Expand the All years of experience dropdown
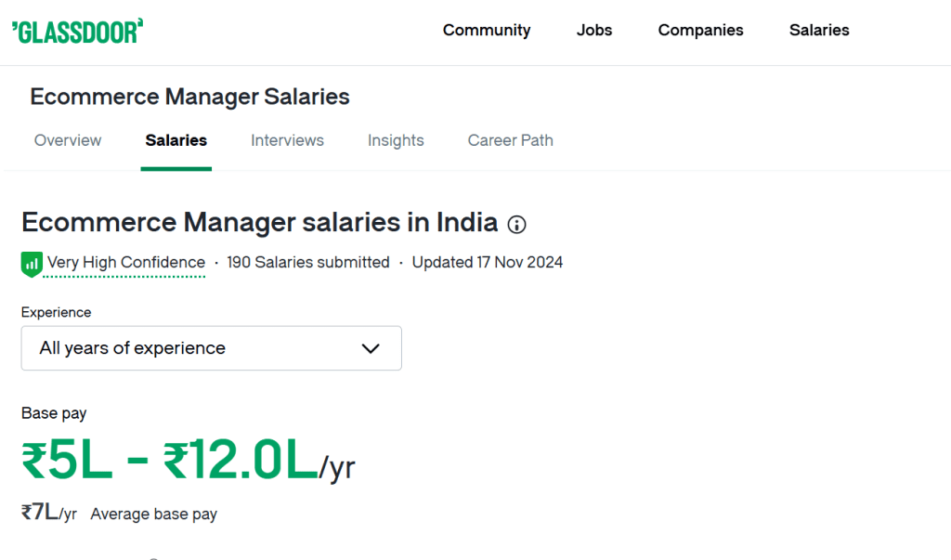The height and width of the screenshot is (560, 951). coord(211,348)
